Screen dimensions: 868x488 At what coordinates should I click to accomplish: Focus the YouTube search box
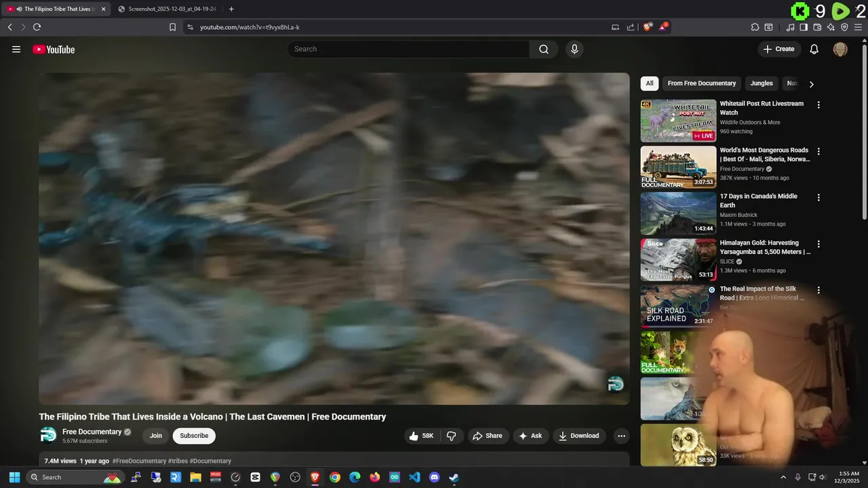(408, 49)
